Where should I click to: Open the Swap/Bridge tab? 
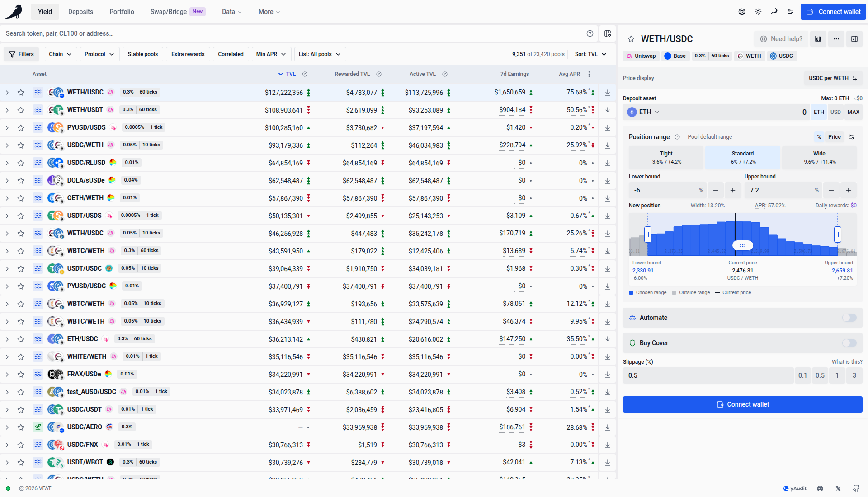tap(178, 12)
